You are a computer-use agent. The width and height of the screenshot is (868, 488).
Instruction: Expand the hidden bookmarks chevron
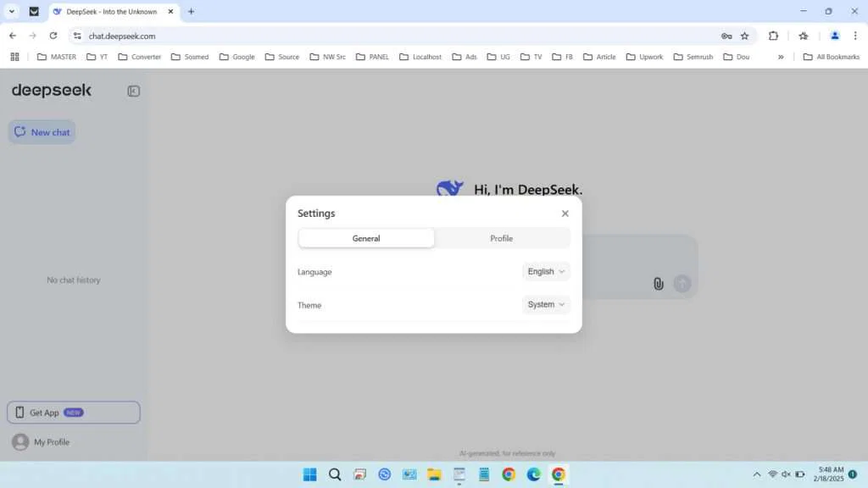point(781,57)
